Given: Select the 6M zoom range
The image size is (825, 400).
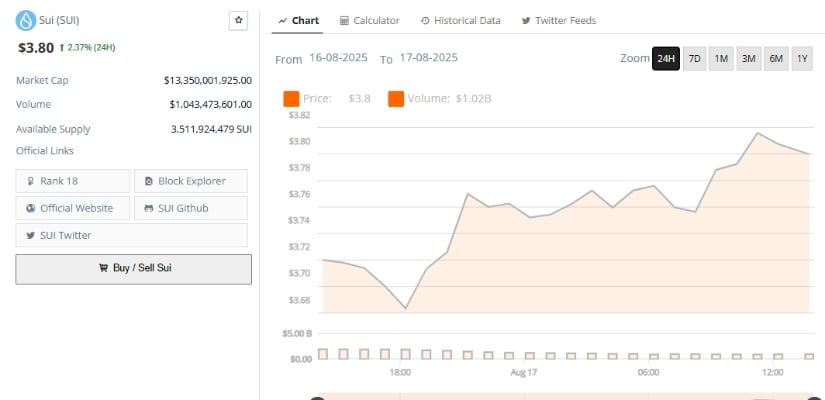Looking at the screenshot, I should pos(776,58).
